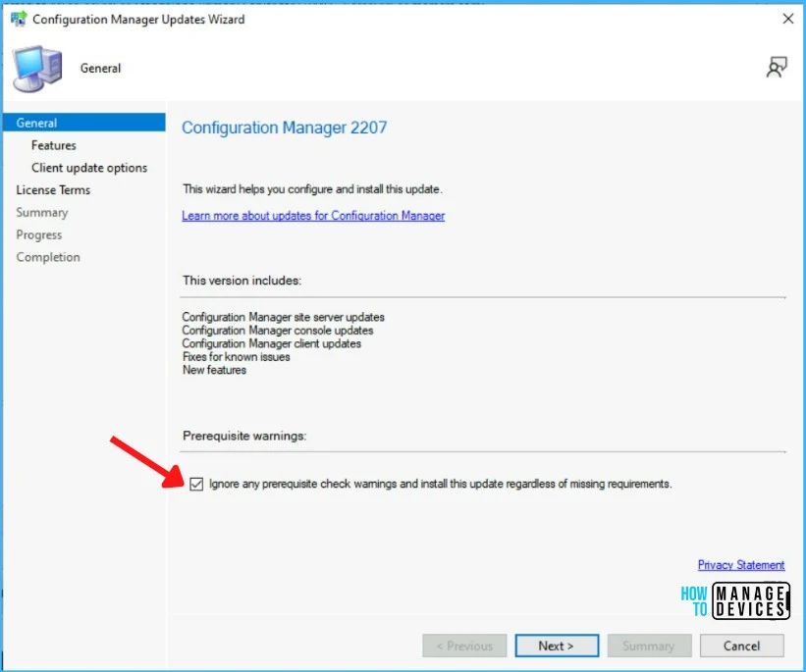
Task: Click 'Prerequisite warnings:' label
Action: pos(244,436)
